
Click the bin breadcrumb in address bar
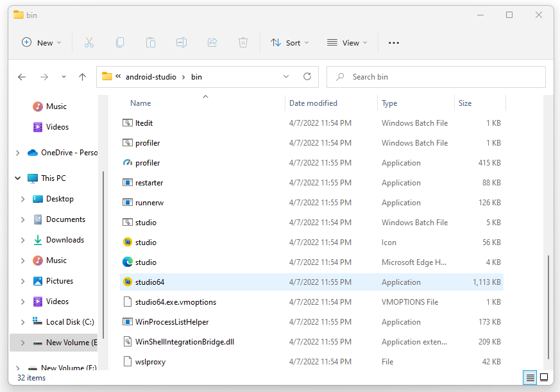[196, 77]
